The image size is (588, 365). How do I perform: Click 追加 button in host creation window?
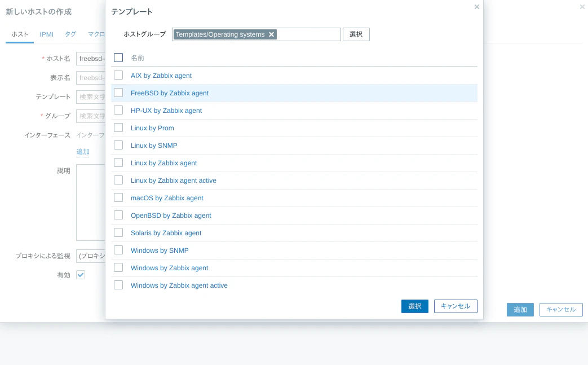coord(520,310)
